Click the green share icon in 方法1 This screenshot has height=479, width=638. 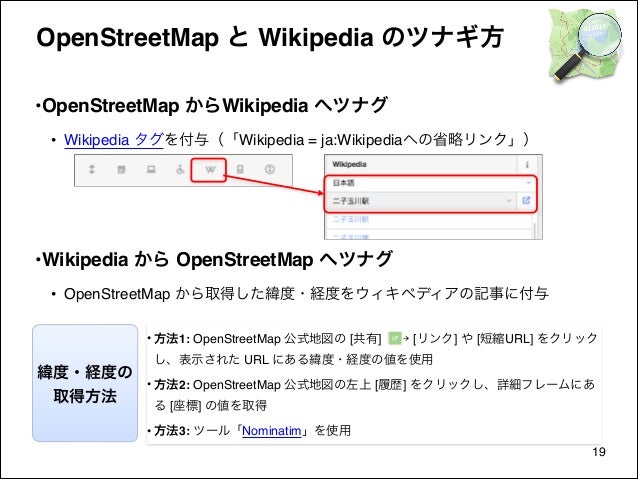[x=394, y=338]
